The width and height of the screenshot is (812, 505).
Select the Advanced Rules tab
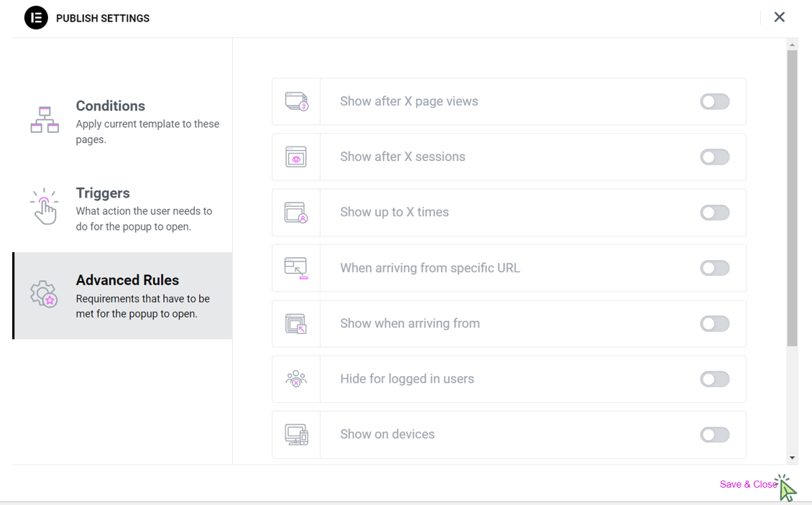[122, 296]
